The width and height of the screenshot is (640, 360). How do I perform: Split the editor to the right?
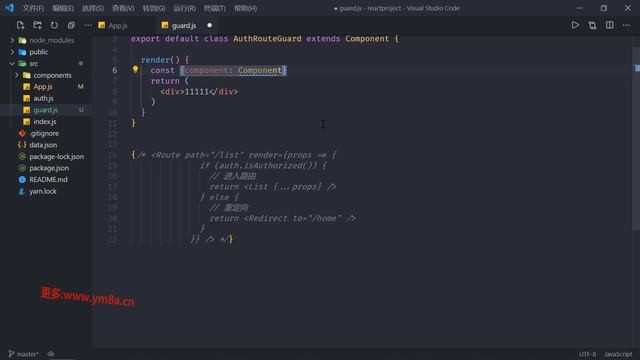[x=609, y=25]
